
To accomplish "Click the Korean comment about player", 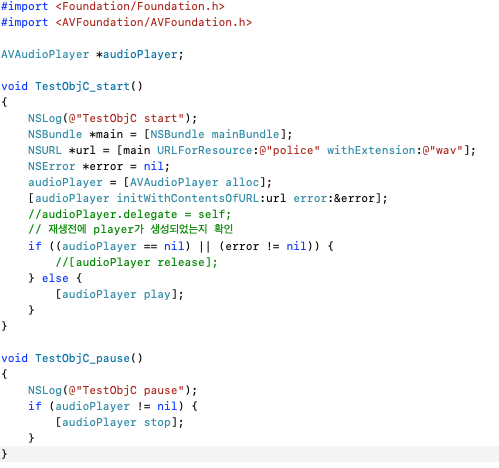I will tap(131, 229).
